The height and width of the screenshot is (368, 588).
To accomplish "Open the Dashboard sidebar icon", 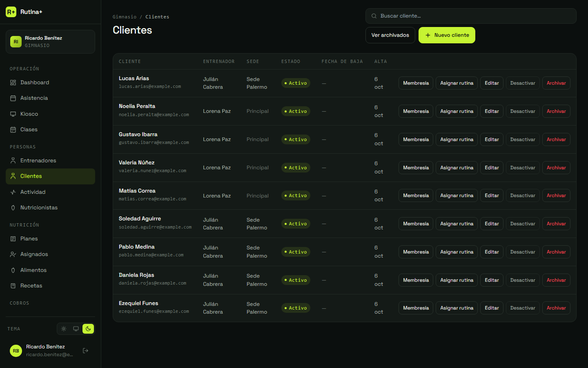I will coord(13,83).
